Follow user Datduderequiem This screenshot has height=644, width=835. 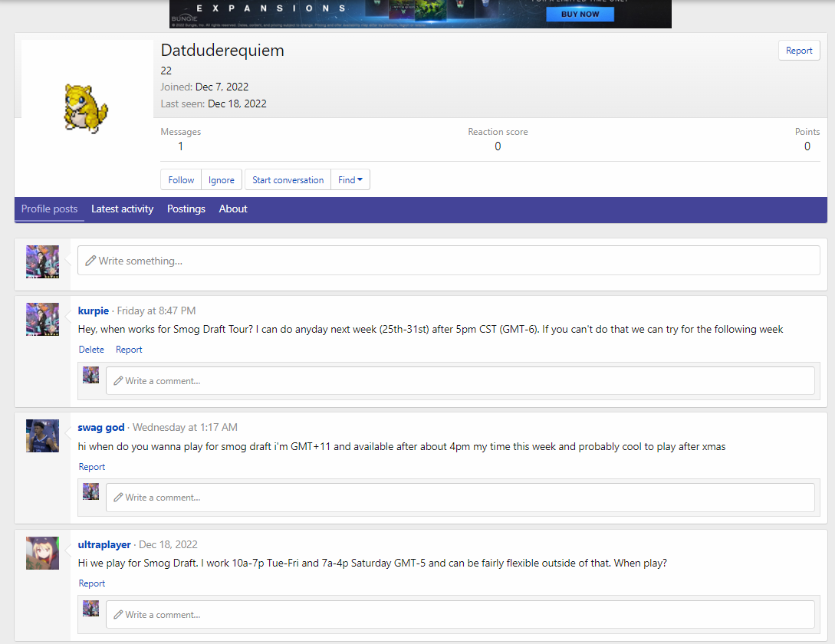181,180
